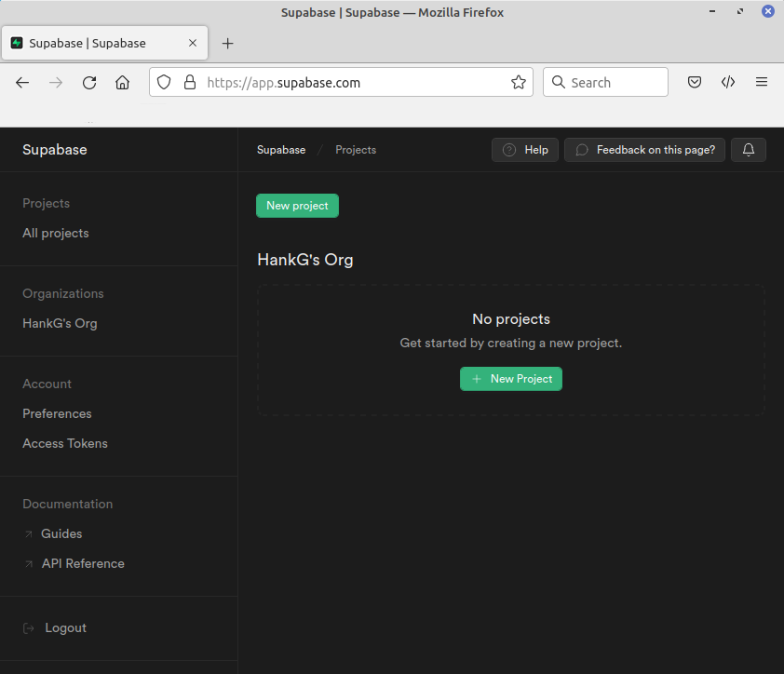784x674 pixels.
Task: Click New Project in empty projects card
Action: [x=511, y=379]
